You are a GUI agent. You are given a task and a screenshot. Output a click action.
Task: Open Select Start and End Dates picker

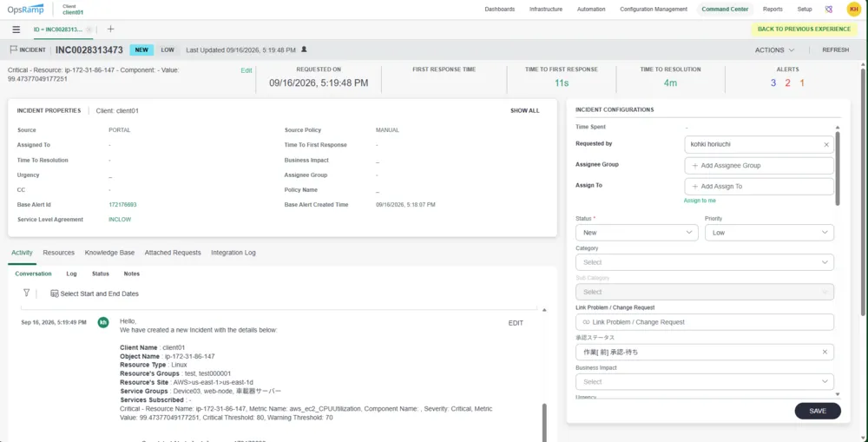point(95,294)
